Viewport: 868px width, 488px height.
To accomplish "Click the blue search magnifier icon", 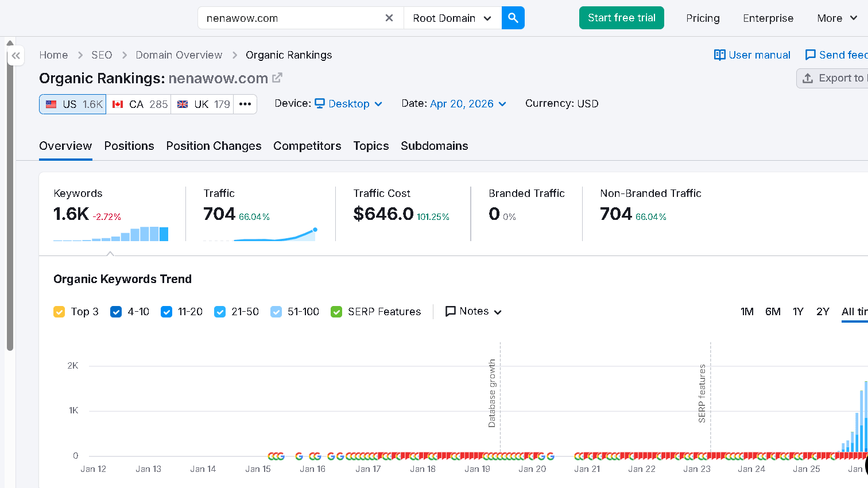I will (513, 18).
